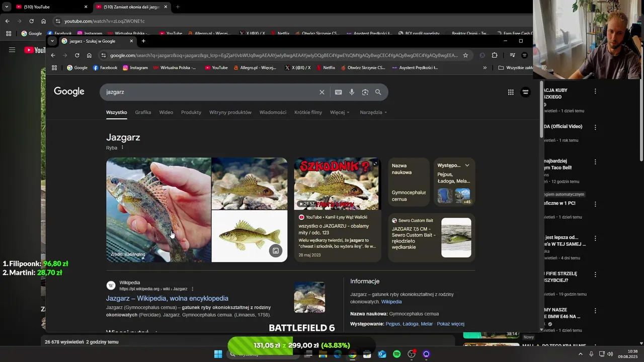Show hidden system tray icons
The image size is (644, 362).
point(580,354)
